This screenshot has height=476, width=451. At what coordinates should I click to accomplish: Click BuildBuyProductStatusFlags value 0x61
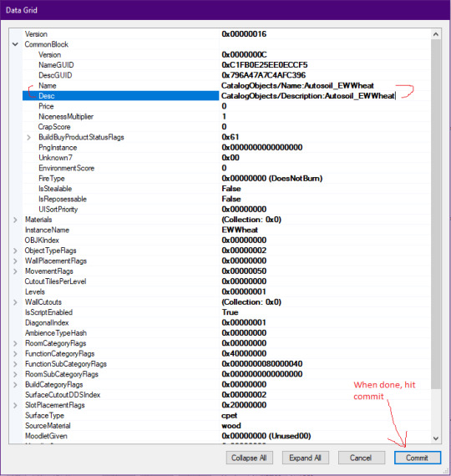point(231,137)
